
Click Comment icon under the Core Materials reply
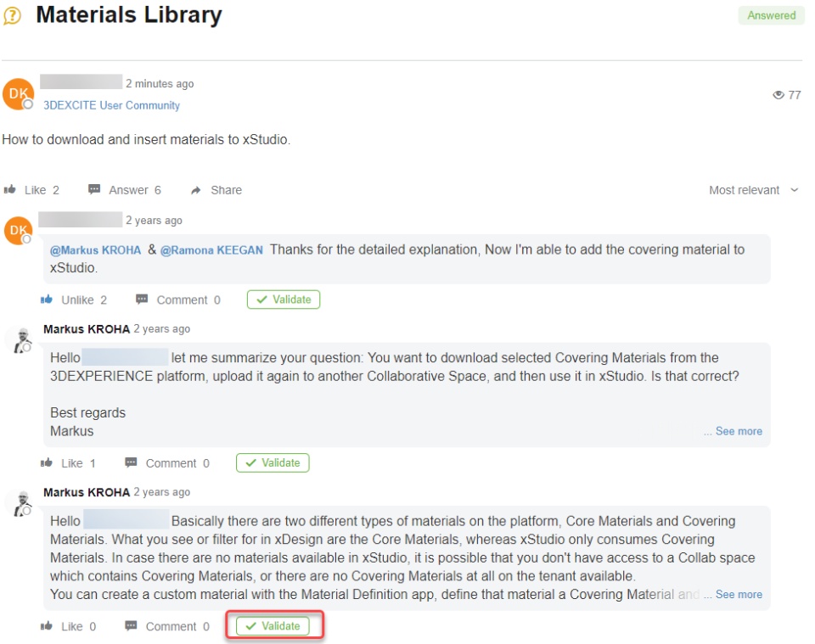point(131,626)
